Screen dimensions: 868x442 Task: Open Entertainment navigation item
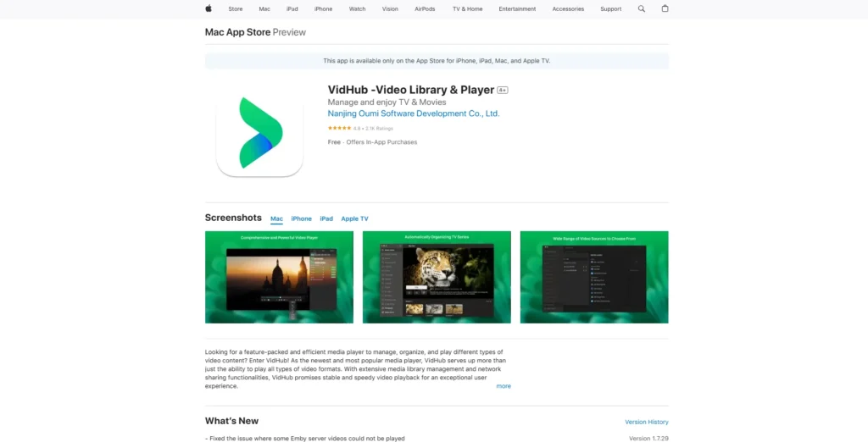coord(517,8)
